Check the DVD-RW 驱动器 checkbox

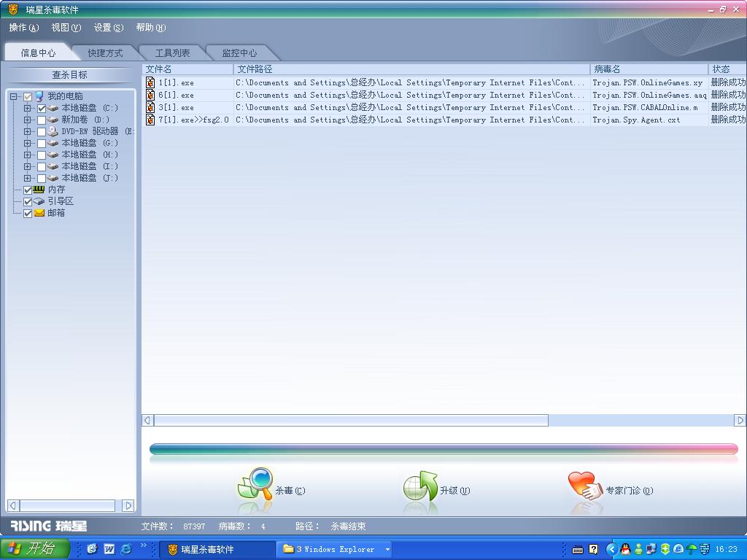tap(42, 131)
